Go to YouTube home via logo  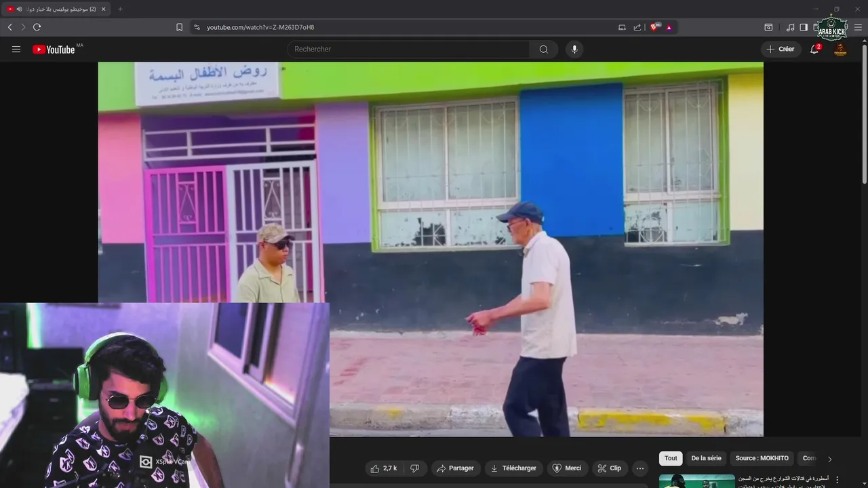54,49
